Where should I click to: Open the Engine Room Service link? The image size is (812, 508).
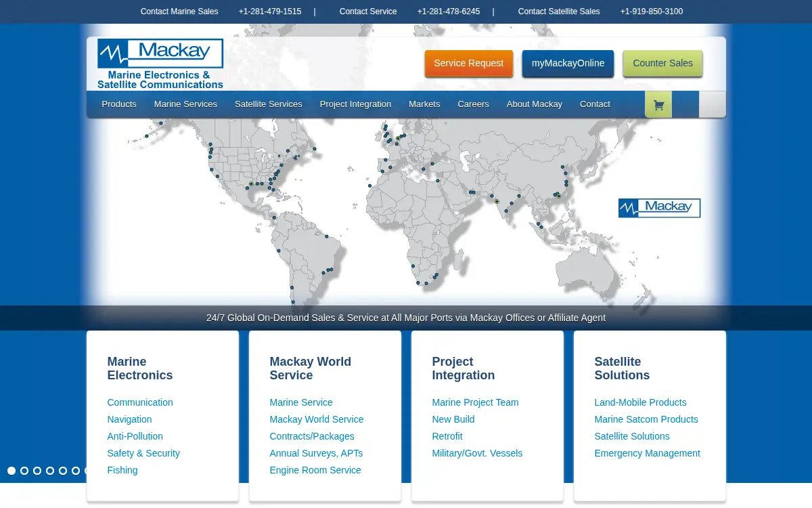click(x=315, y=470)
